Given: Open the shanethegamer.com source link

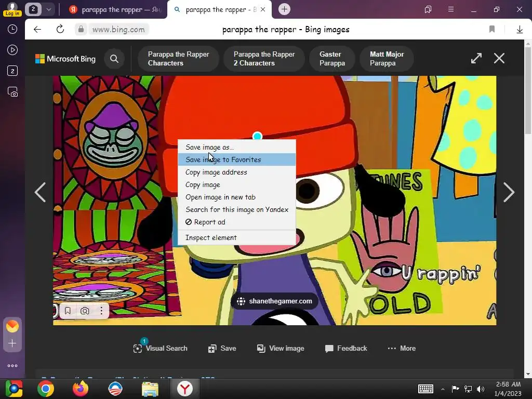Looking at the screenshot, I should point(274,301).
